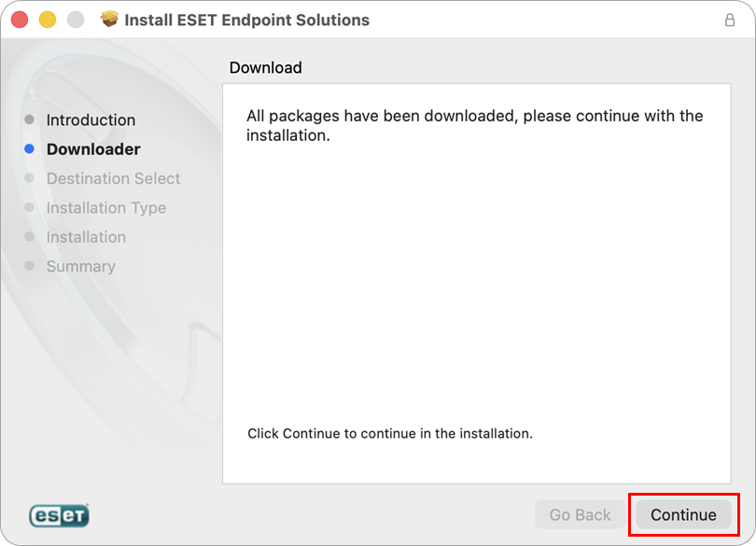The width and height of the screenshot is (756, 546).
Task: Select the Summary step in sidebar
Action: 80,266
